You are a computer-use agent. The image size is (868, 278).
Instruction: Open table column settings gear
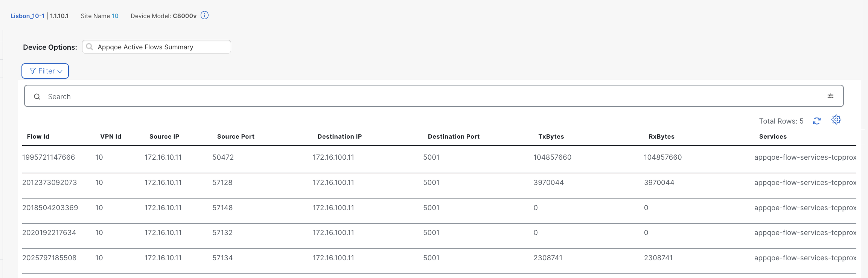(x=836, y=120)
